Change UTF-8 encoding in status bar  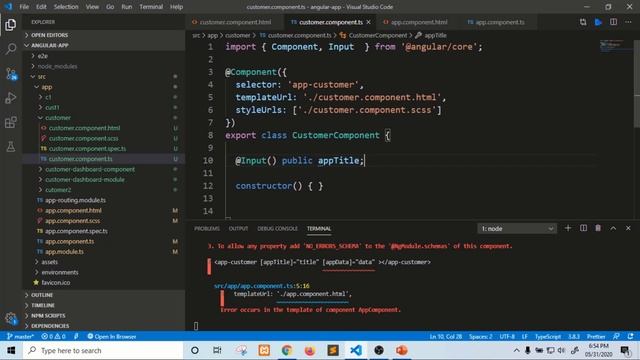click(507, 336)
